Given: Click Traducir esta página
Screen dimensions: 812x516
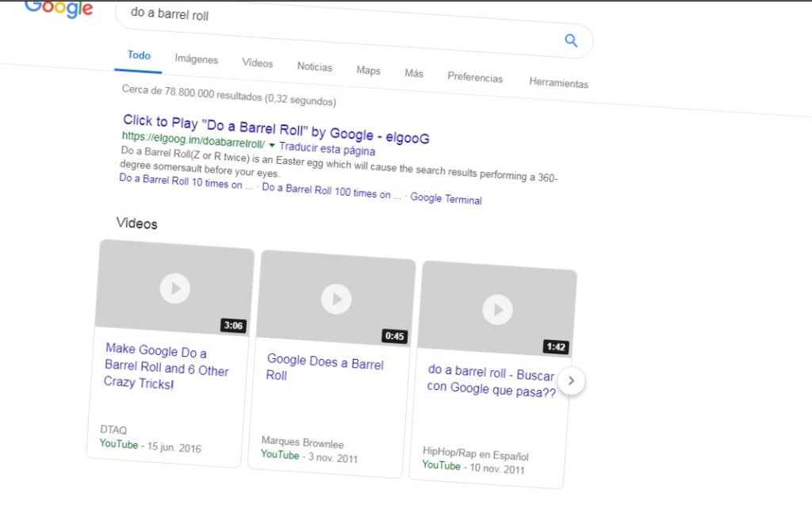Looking at the screenshot, I should (x=329, y=149).
